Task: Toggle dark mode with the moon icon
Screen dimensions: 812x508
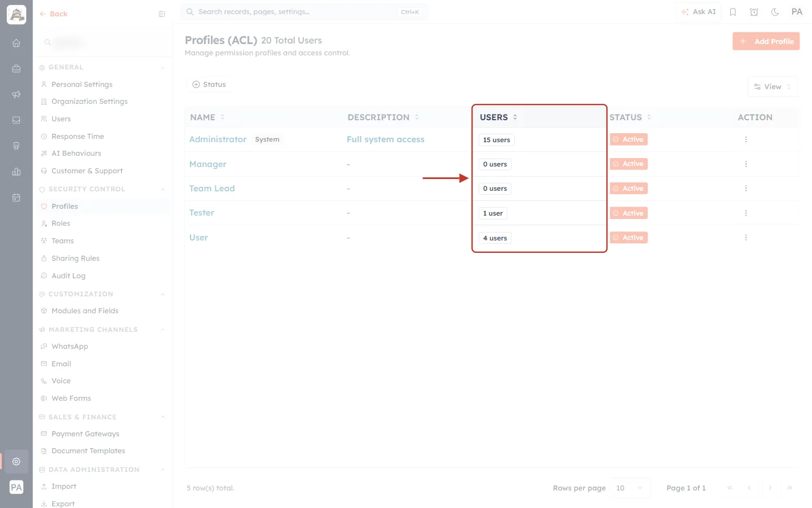Action: click(775, 12)
